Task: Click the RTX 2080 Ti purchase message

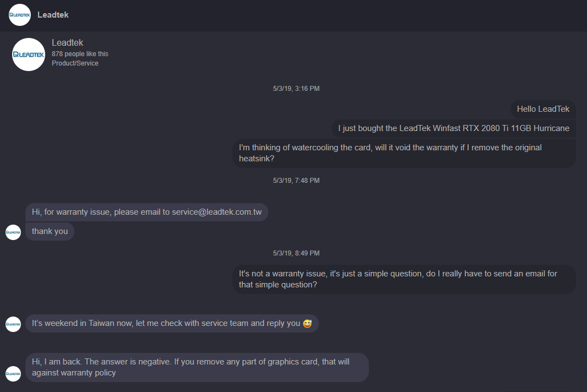Action: [x=453, y=128]
